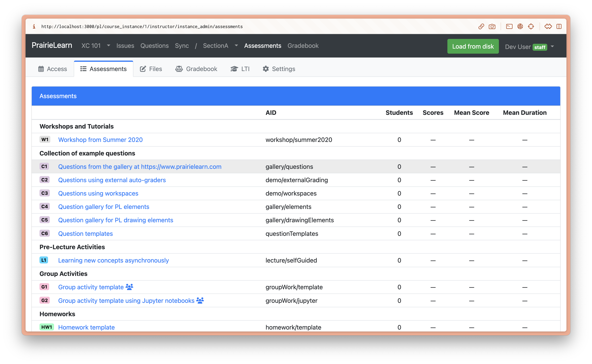Open Question gallery for PL elements
592x364 pixels.
[104, 207]
